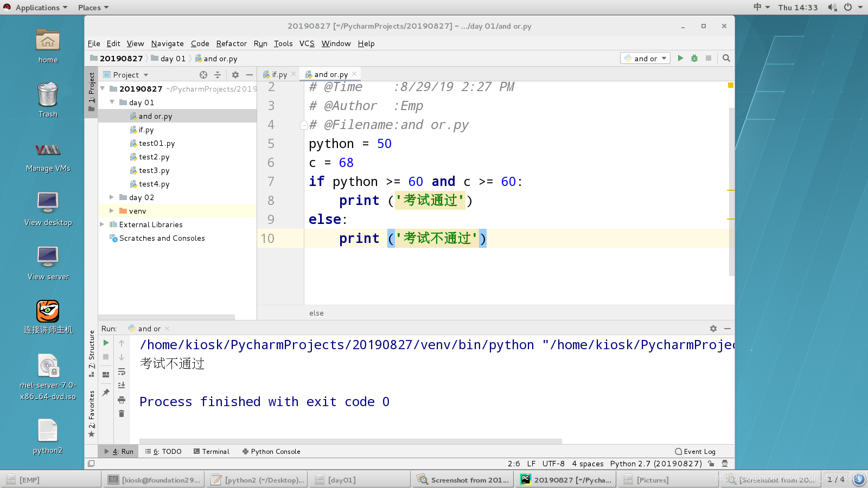Toggle the 2: Favorites side tool window
This screenshot has height=488, width=868.
tap(91, 414)
